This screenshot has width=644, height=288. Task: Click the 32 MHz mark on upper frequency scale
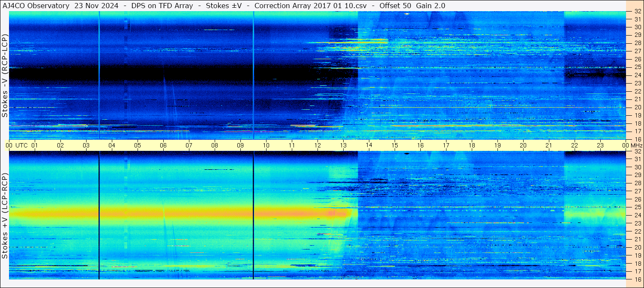(x=637, y=12)
